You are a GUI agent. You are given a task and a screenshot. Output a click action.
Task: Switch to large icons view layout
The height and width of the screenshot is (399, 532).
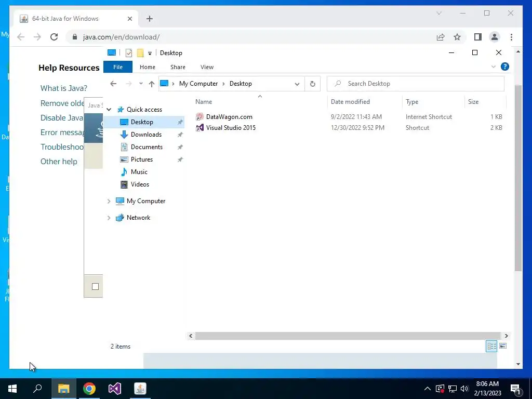503,346
